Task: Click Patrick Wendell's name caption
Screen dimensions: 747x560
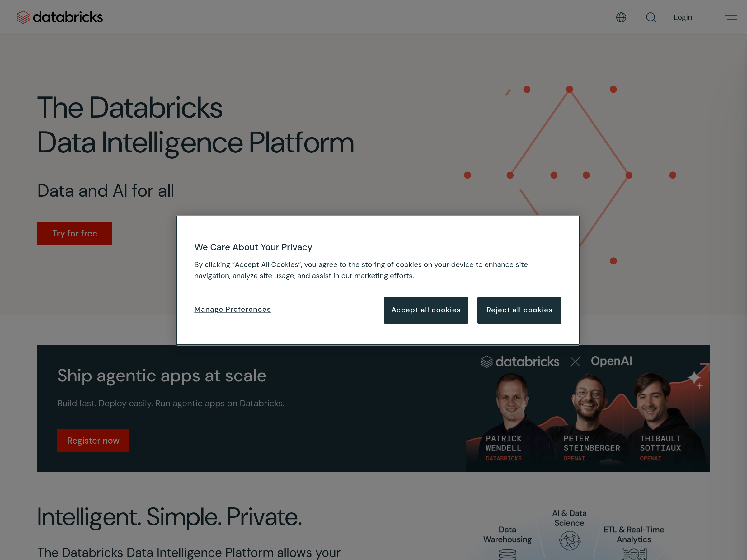Action: 504,443
